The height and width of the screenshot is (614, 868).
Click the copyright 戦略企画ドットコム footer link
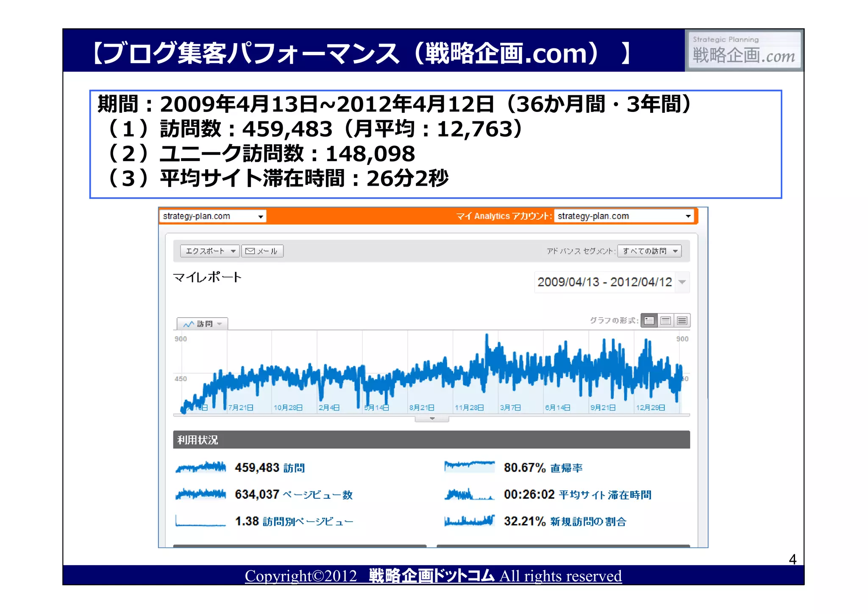point(433,576)
